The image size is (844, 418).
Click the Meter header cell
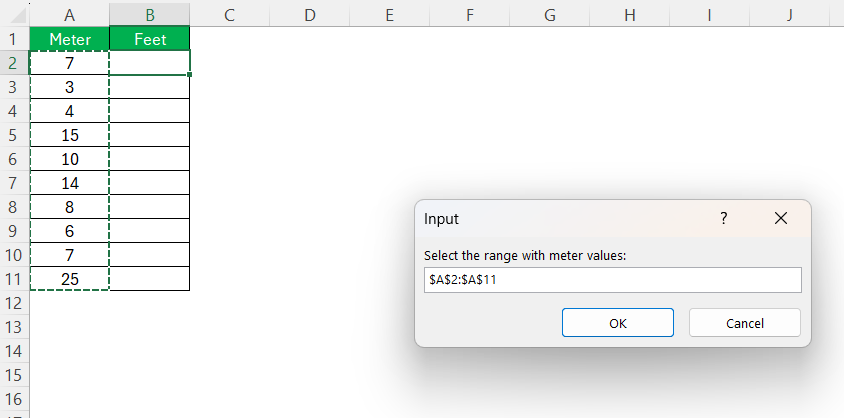(x=69, y=39)
